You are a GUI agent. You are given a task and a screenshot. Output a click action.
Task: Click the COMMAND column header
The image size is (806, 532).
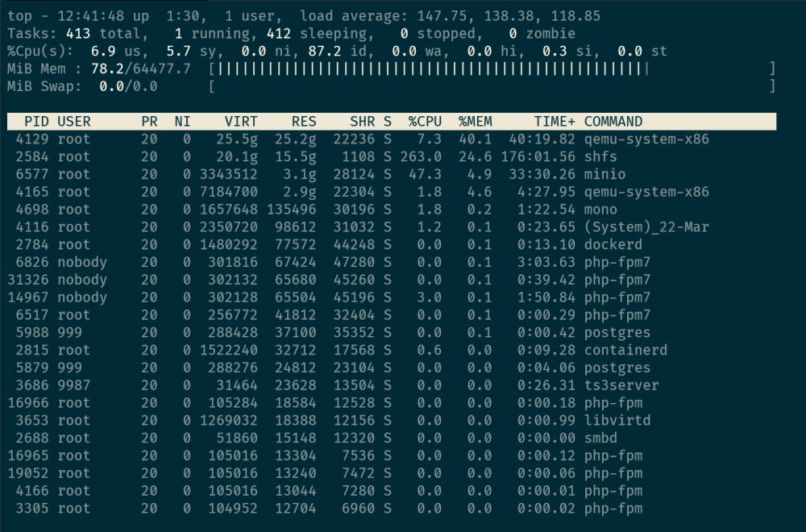click(x=613, y=121)
